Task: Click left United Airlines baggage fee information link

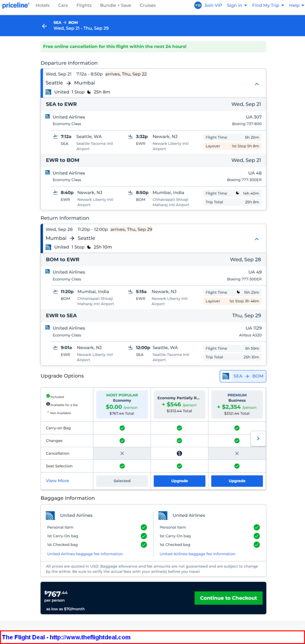Action: pyautogui.click(x=85, y=554)
